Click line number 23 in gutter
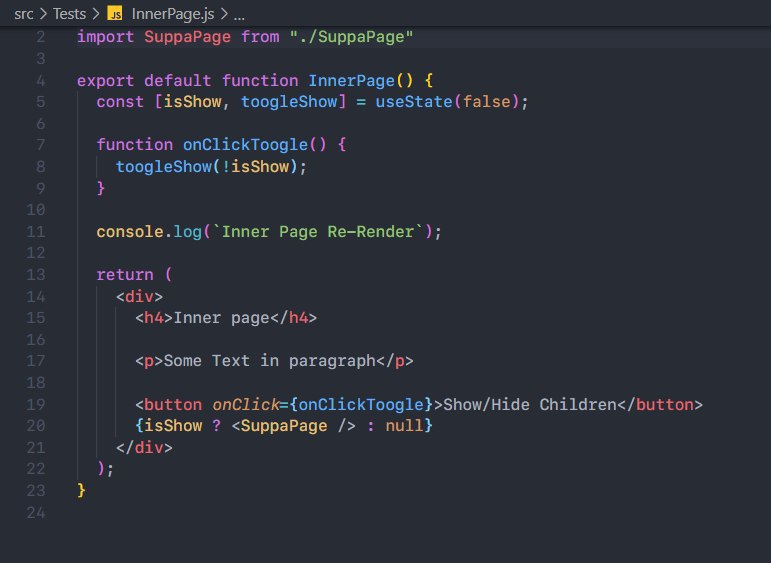The image size is (771, 563). pos(36,490)
